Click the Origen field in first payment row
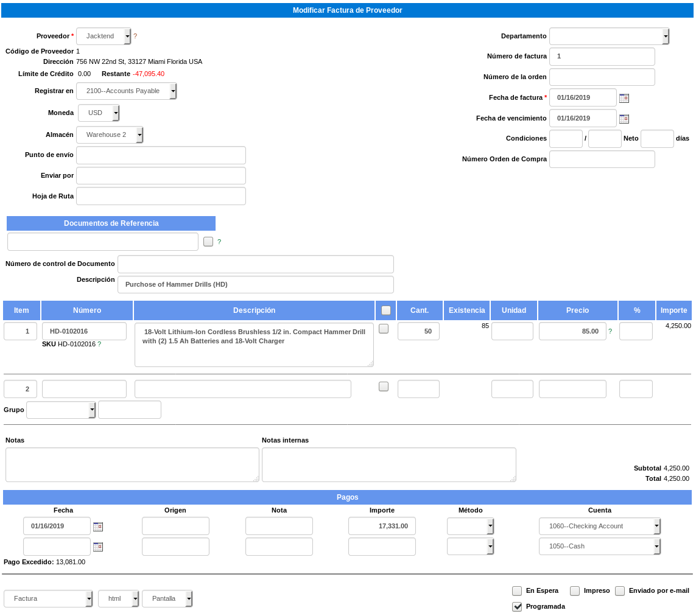696x616 pixels. 175,526
